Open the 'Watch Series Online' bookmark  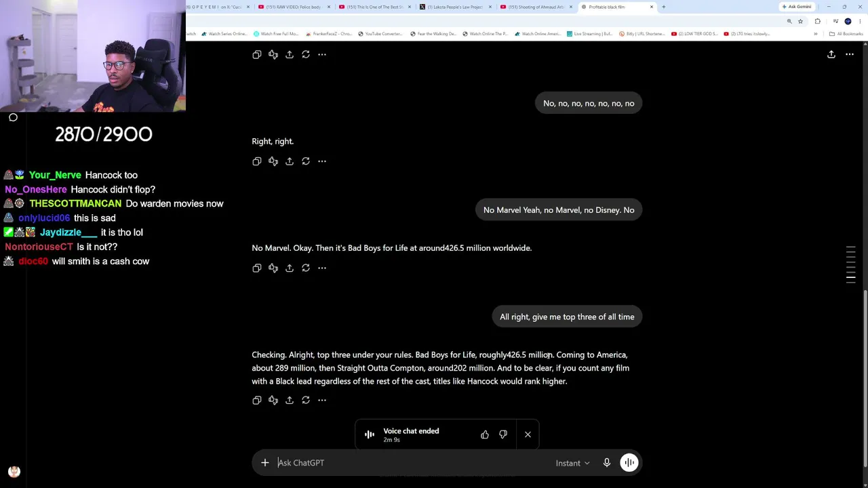[x=224, y=34]
